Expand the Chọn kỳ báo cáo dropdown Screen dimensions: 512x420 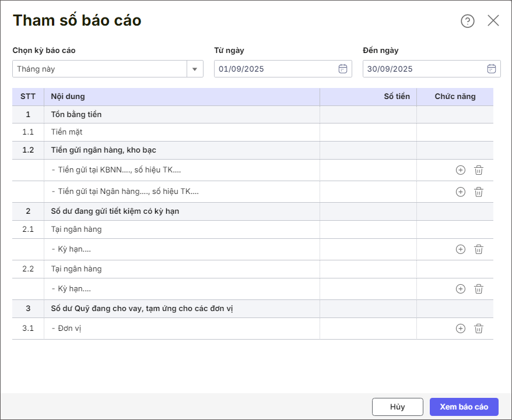pyautogui.click(x=195, y=69)
